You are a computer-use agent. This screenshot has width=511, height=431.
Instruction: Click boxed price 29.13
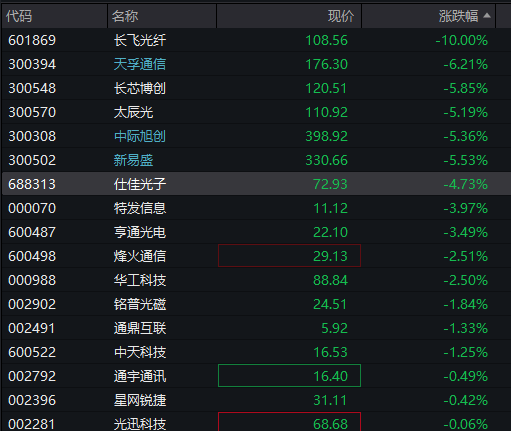pyautogui.click(x=289, y=256)
